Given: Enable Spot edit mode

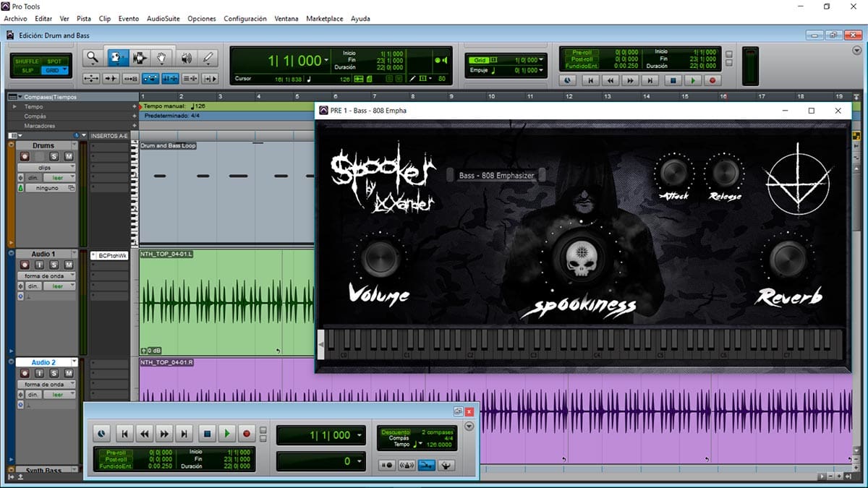Looking at the screenshot, I should [x=55, y=61].
